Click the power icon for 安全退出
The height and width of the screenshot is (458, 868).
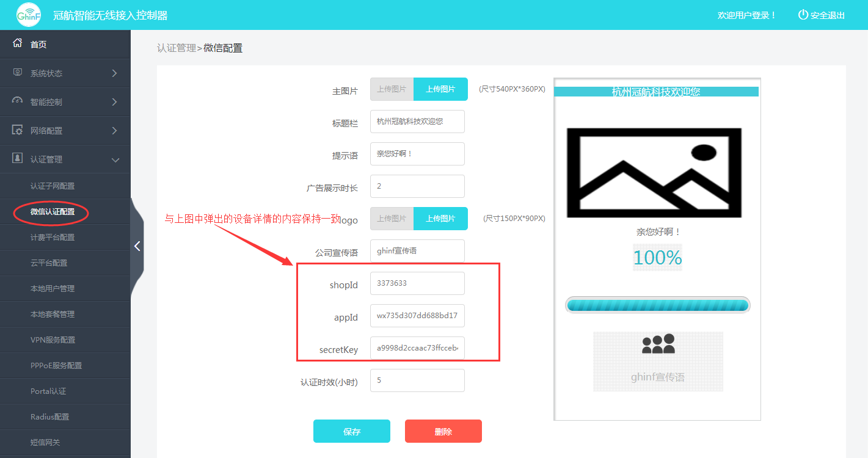pyautogui.click(x=803, y=15)
